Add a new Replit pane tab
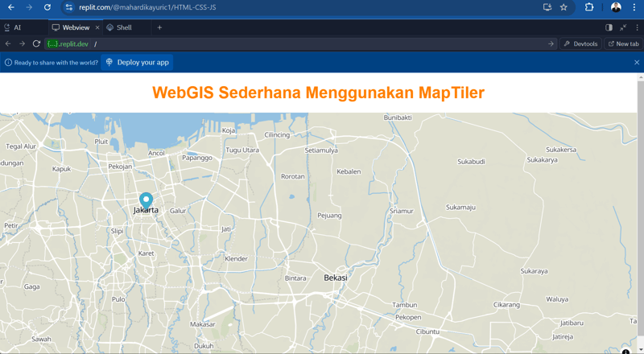The height and width of the screenshot is (354, 644). click(x=159, y=27)
